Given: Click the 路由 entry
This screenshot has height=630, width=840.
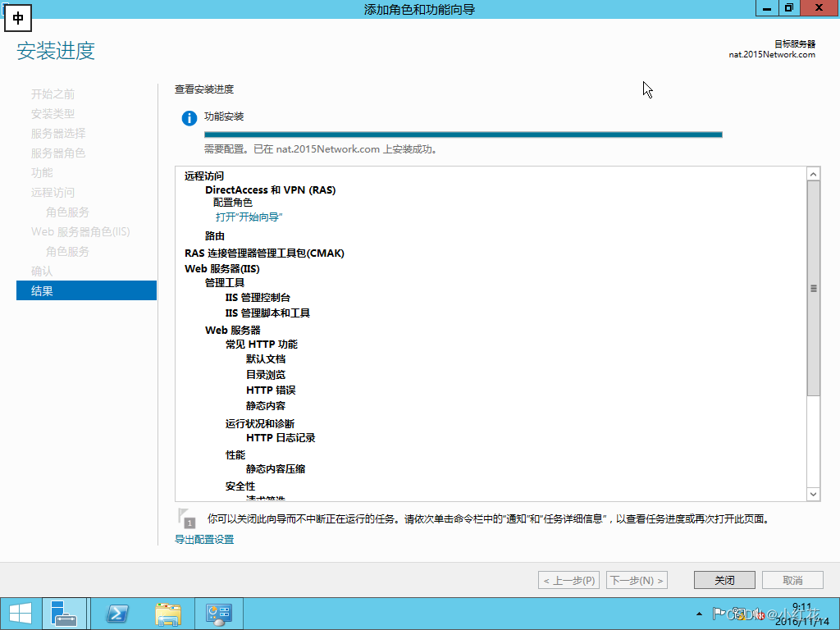Looking at the screenshot, I should click(215, 235).
